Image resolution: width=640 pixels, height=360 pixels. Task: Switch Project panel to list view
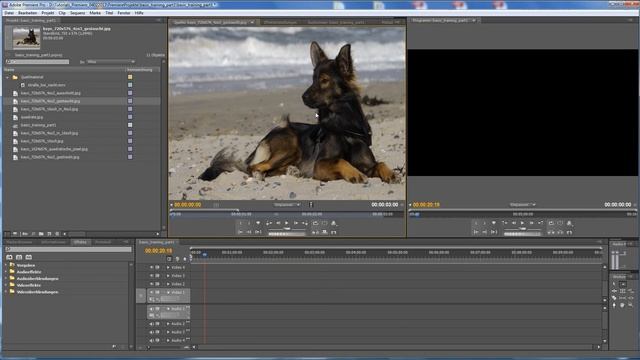click(x=7, y=234)
